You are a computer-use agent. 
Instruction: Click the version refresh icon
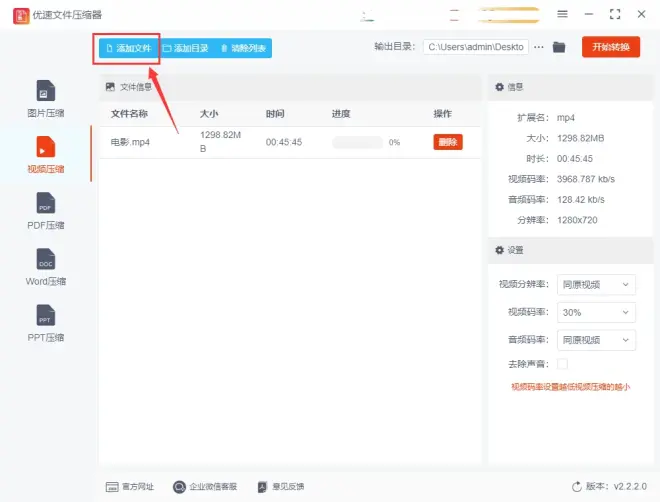click(x=577, y=487)
